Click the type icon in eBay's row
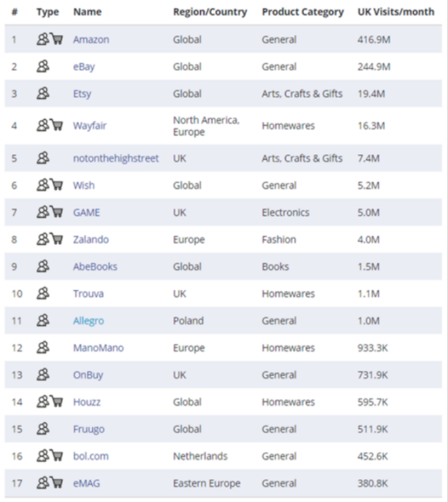 point(44,67)
